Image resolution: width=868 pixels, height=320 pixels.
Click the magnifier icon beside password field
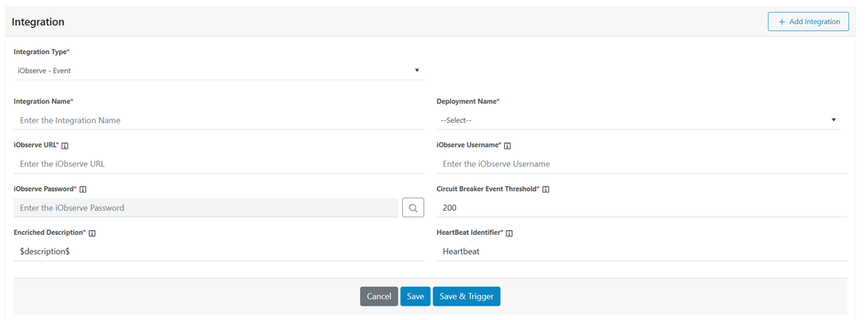pyautogui.click(x=413, y=208)
